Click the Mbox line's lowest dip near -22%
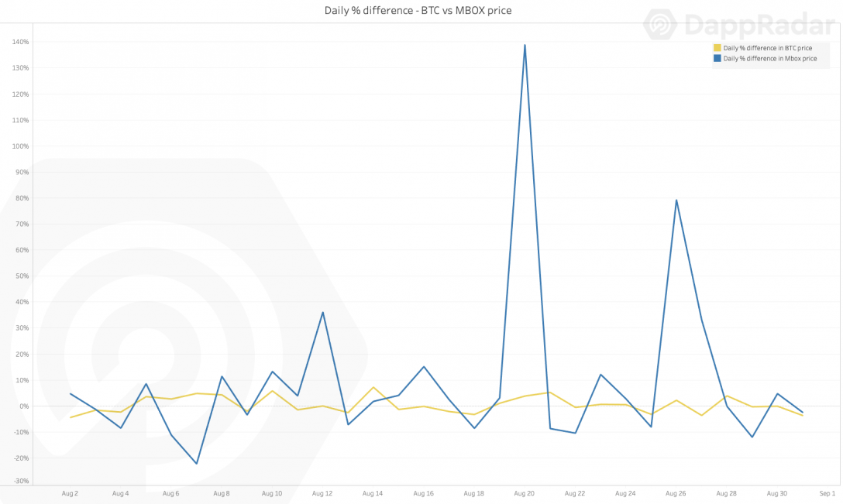 click(x=197, y=463)
